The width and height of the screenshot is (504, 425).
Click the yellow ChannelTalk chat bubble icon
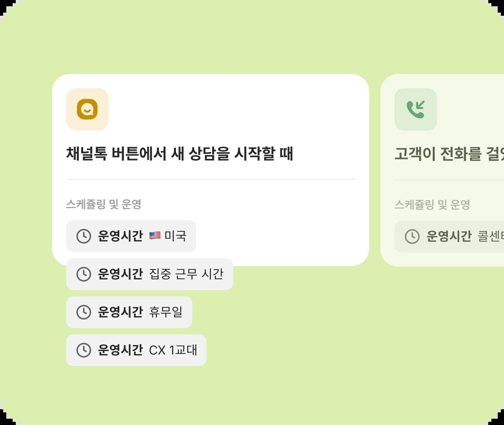pyautogui.click(x=87, y=109)
